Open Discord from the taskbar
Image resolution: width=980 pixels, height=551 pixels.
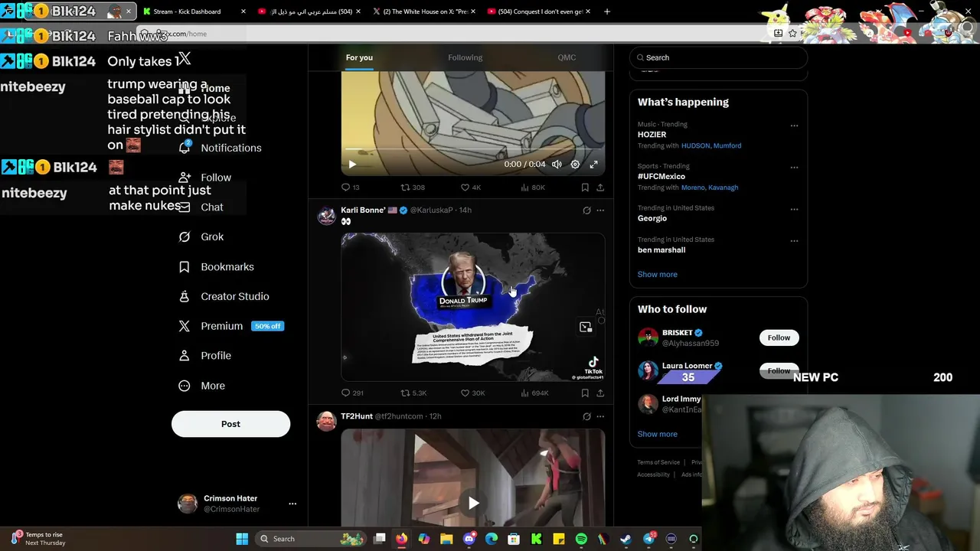pyautogui.click(x=469, y=539)
